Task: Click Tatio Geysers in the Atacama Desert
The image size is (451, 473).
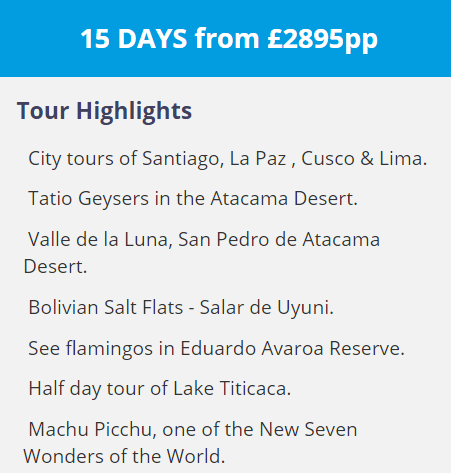Action: pyautogui.click(x=193, y=199)
